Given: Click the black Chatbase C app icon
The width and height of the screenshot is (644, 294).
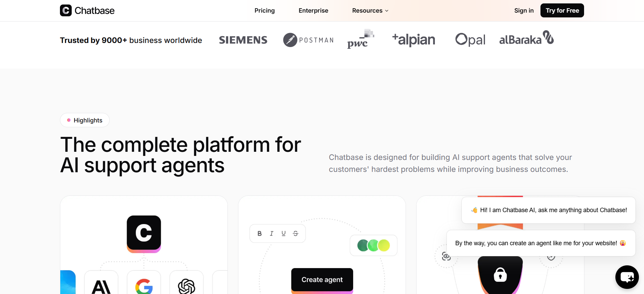Looking at the screenshot, I should point(144,233).
